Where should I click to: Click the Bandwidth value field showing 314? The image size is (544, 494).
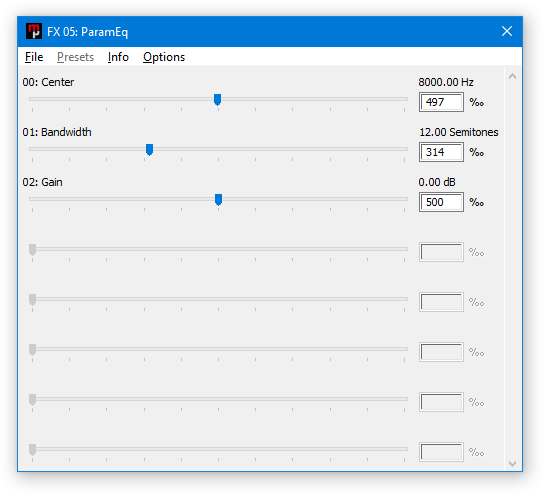(441, 152)
